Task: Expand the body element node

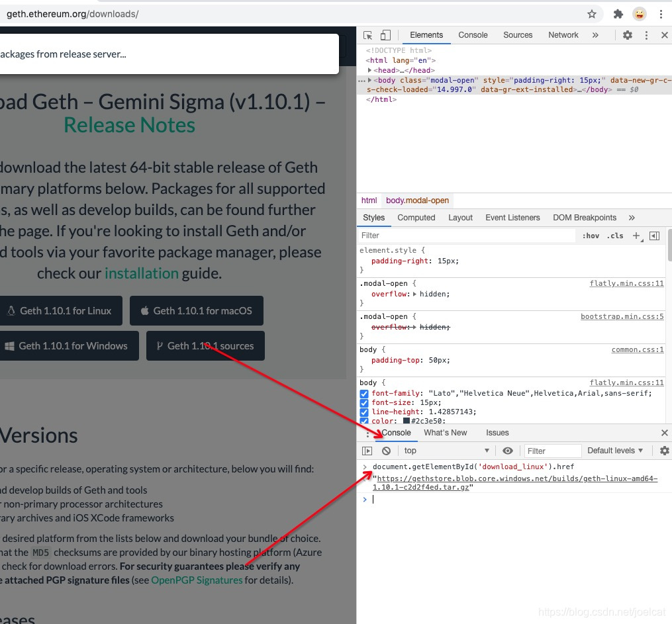Action: coord(369,80)
